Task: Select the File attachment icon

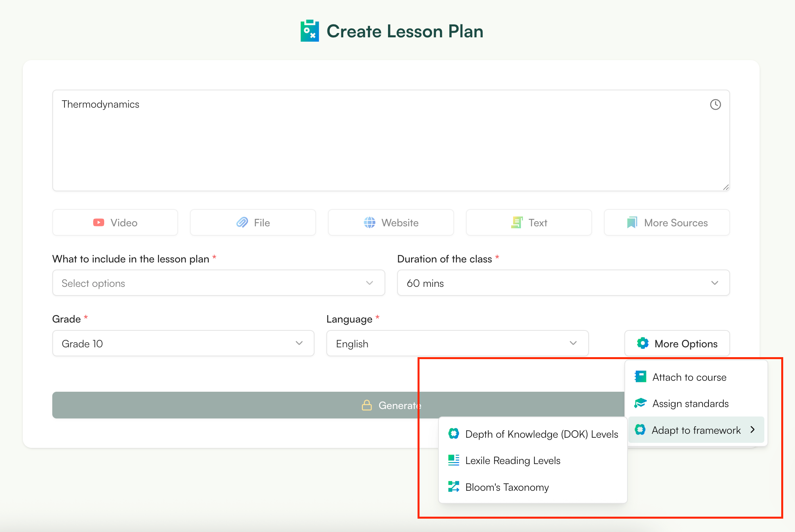Action: click(243, 222)
